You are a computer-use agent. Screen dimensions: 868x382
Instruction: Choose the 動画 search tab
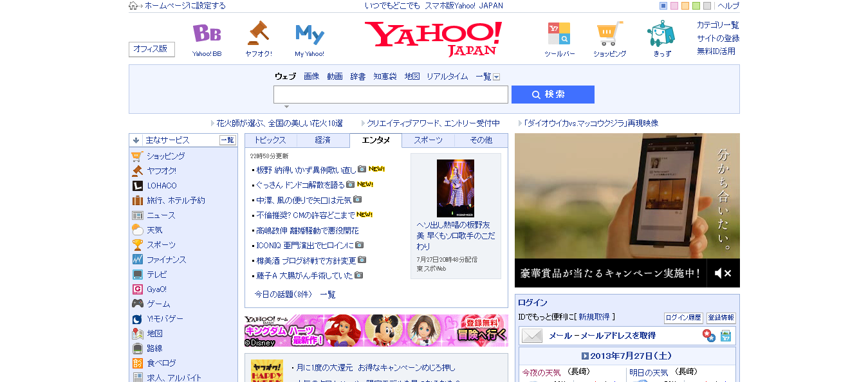tap(335, 77)
